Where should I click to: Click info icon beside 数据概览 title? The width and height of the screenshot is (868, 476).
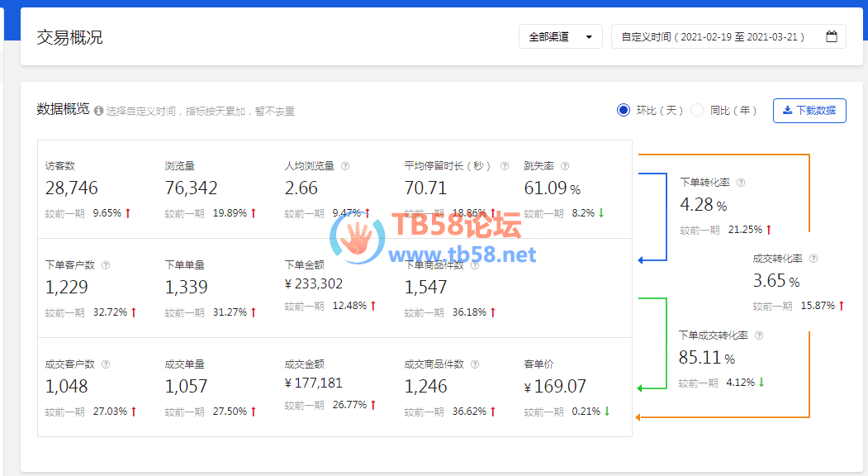99,111
